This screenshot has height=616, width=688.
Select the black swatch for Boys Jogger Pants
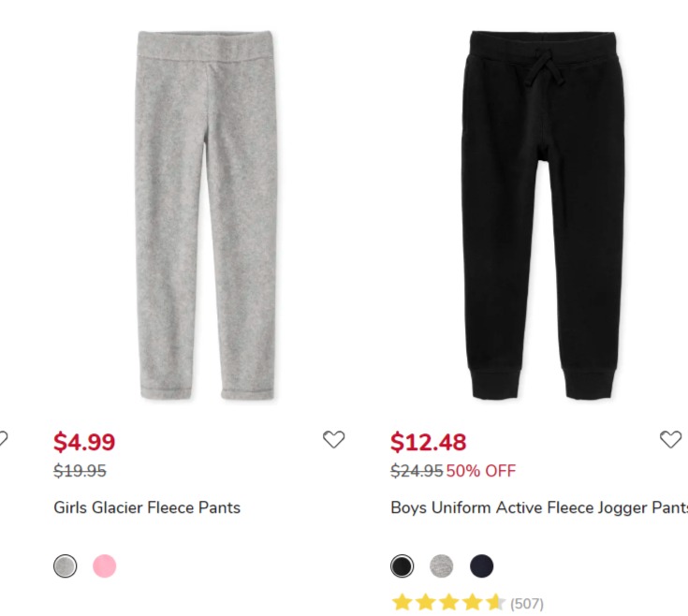tap(402, 566)
